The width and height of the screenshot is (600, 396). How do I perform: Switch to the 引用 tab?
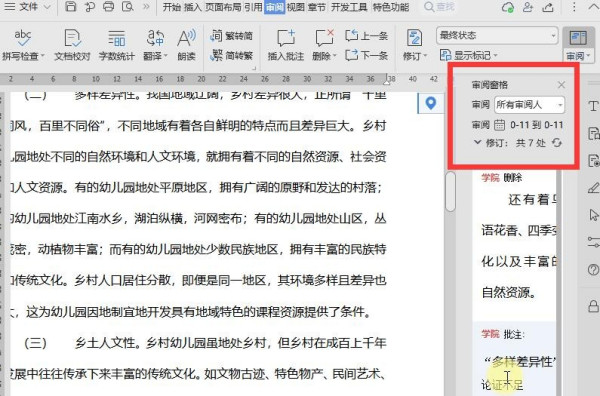click(253, 7)
